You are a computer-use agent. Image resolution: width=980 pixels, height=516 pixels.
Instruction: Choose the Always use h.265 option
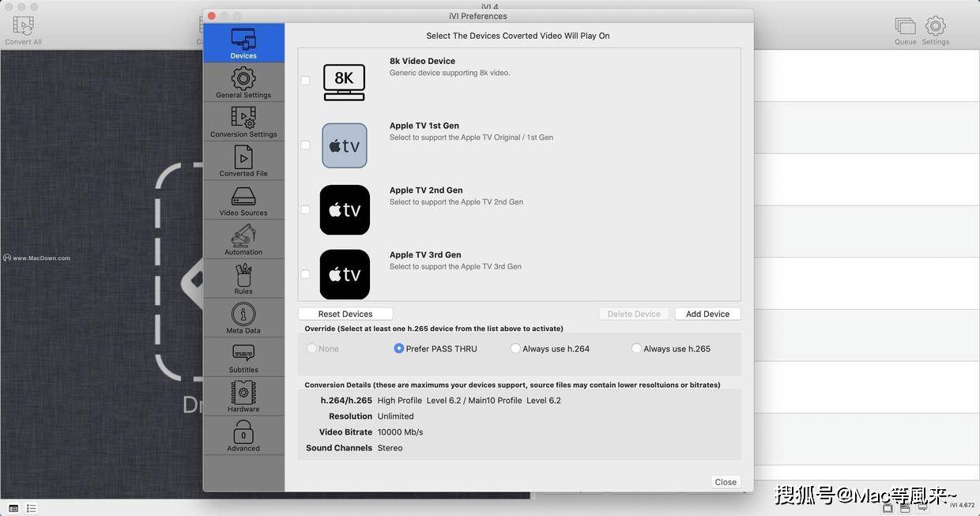point(636,348)
